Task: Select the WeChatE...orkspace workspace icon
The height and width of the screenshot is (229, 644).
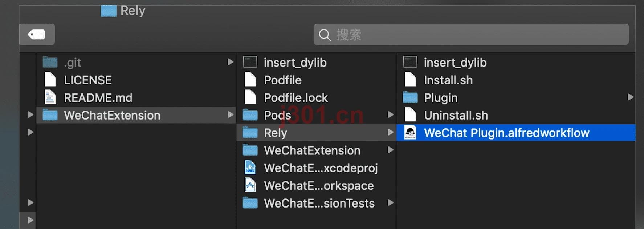Action: (250, 185)
